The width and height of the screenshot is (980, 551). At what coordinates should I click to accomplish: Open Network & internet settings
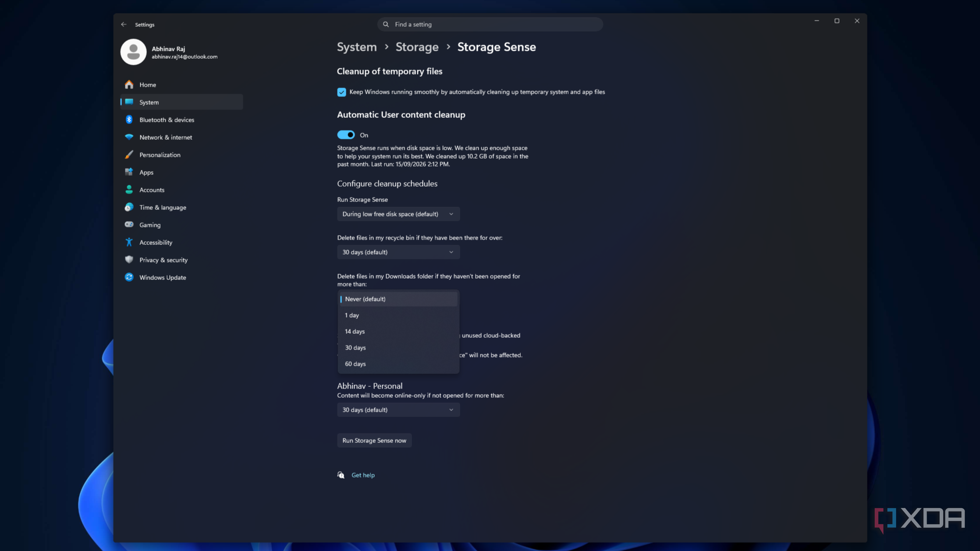click(181, 137)
